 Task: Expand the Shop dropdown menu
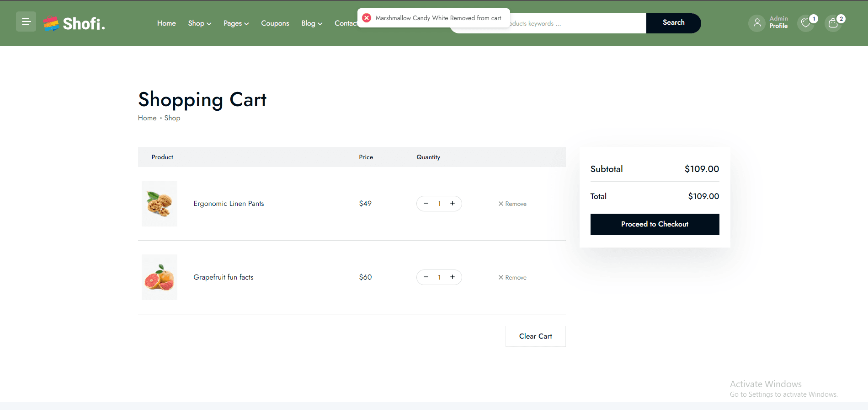coord(199,23)
